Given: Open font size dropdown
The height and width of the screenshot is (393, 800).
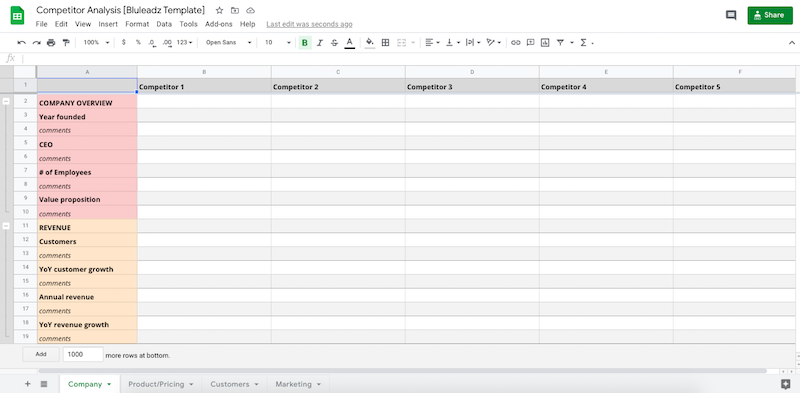Looking at the screenshot, I should (278, 43).
